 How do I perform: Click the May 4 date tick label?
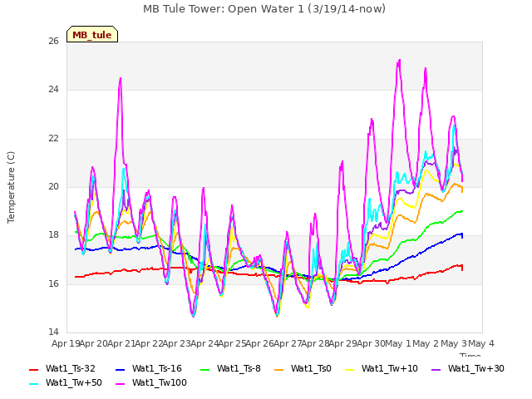[480, 343]
